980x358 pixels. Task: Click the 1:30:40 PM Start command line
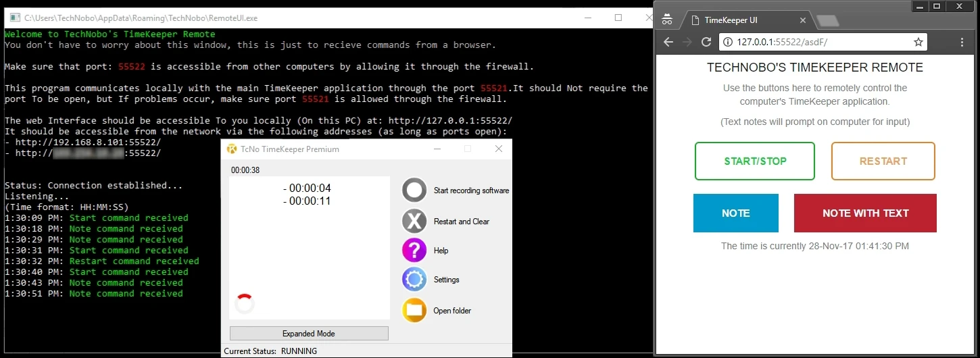[x=96, y=272]
